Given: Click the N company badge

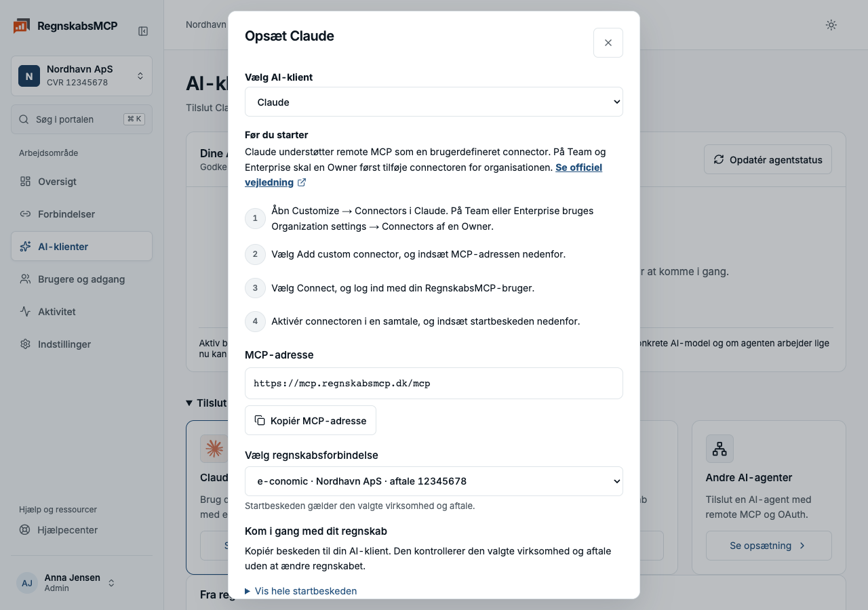Looking at the screenshot, I should pyautogui.click(x=29, y=76).
